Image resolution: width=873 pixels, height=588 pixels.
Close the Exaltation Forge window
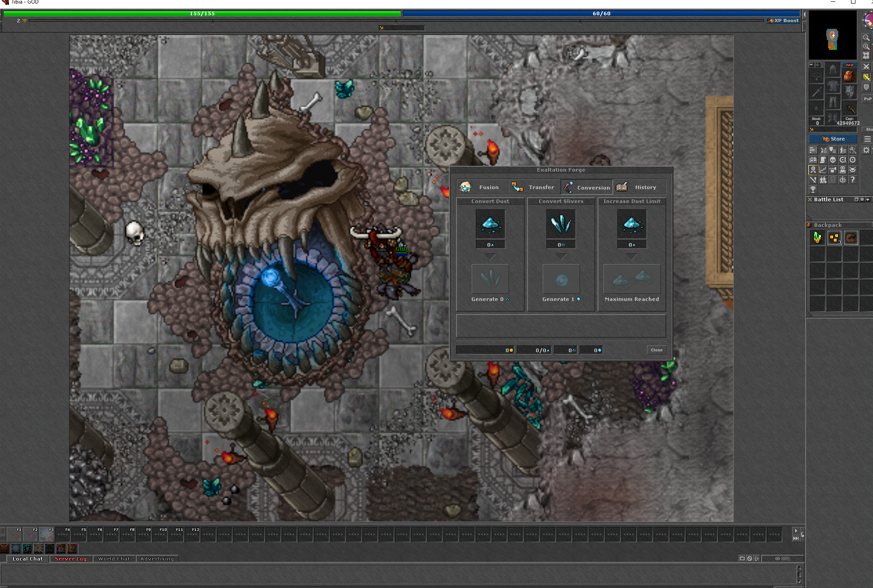[x=656, y=350]
